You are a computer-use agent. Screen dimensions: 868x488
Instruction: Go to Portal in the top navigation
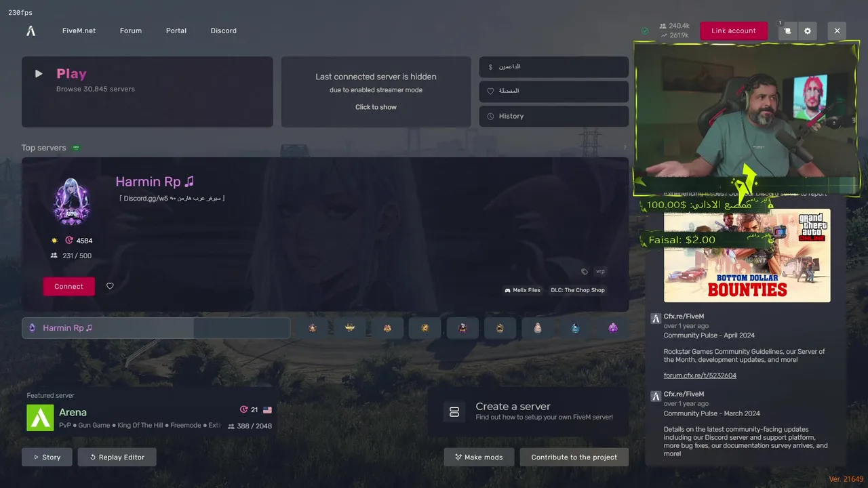(176, 30)
